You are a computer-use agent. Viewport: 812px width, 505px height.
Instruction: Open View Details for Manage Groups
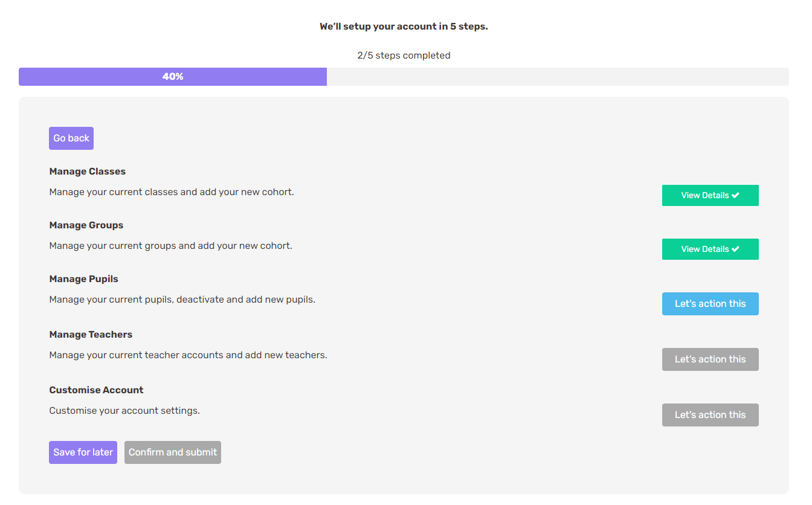tap(704, 249)
